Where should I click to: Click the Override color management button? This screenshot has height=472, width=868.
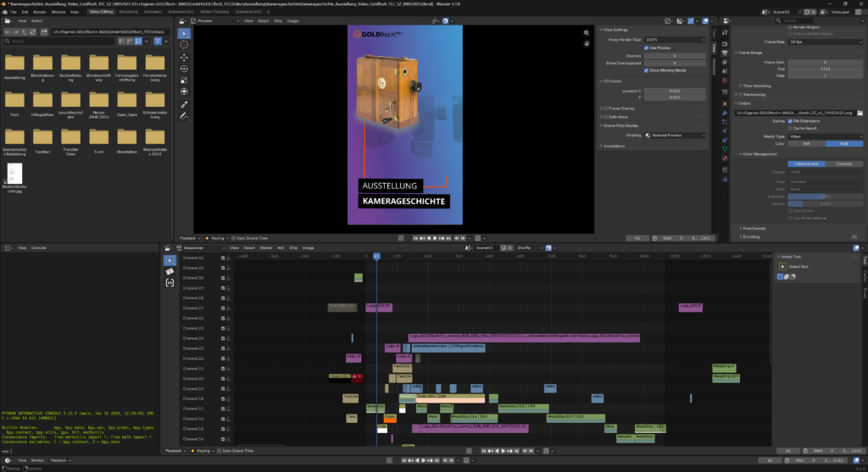click(x=844, y=164)
